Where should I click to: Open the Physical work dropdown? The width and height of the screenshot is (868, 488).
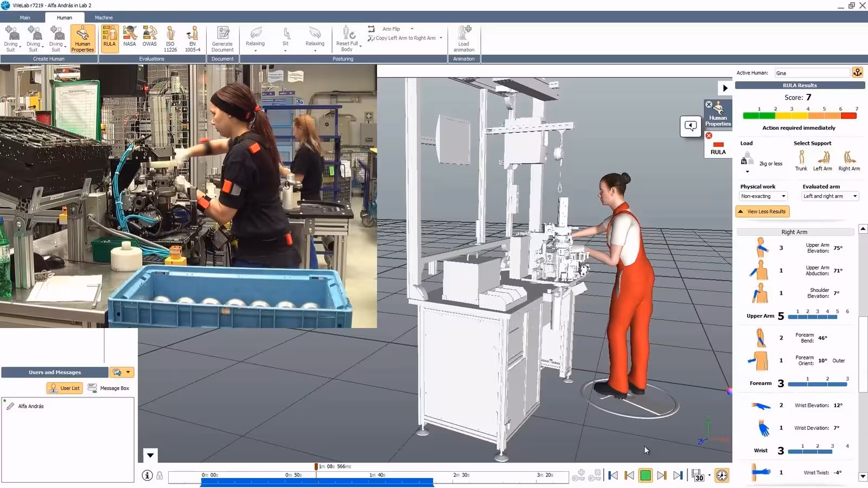tap(763, 196)
